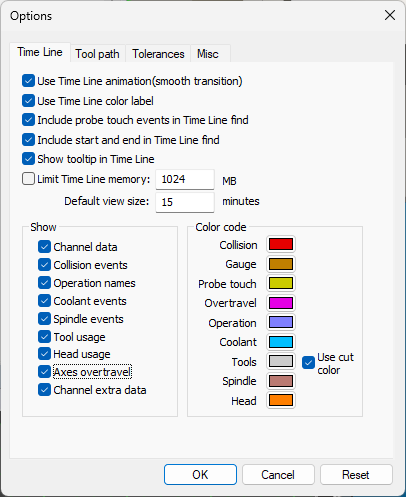Toggle Show tooltip in Time Line
The height and width of the screenshot is (497, 406).
28,159
